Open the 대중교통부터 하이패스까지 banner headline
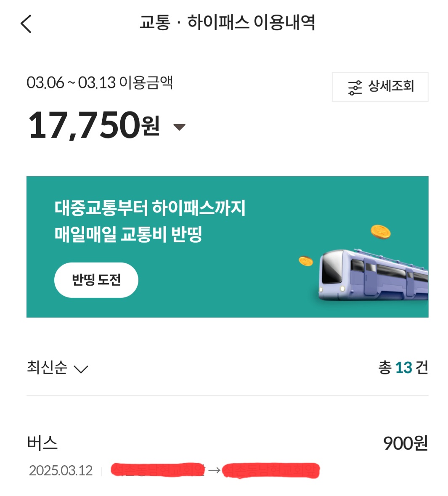The width and height of the screenshot is (448, 496). (x=150, y=208)
